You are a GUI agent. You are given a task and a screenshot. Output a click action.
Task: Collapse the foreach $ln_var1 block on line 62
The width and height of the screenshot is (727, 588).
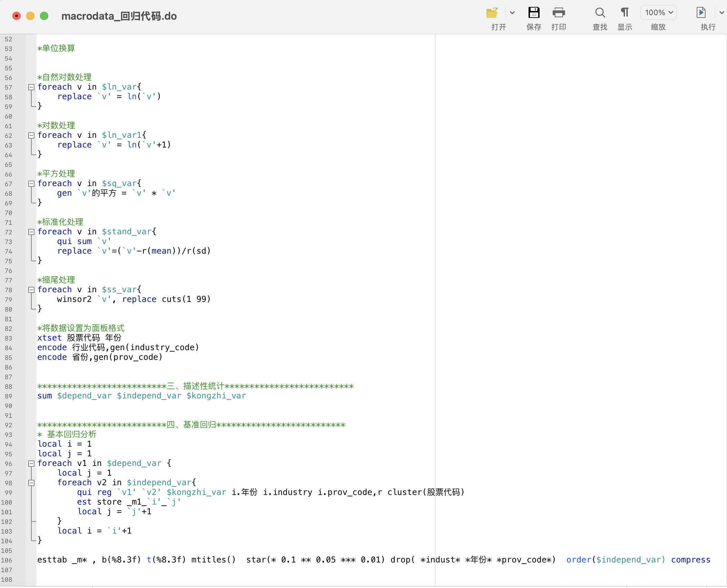click(x=31, y=135)
